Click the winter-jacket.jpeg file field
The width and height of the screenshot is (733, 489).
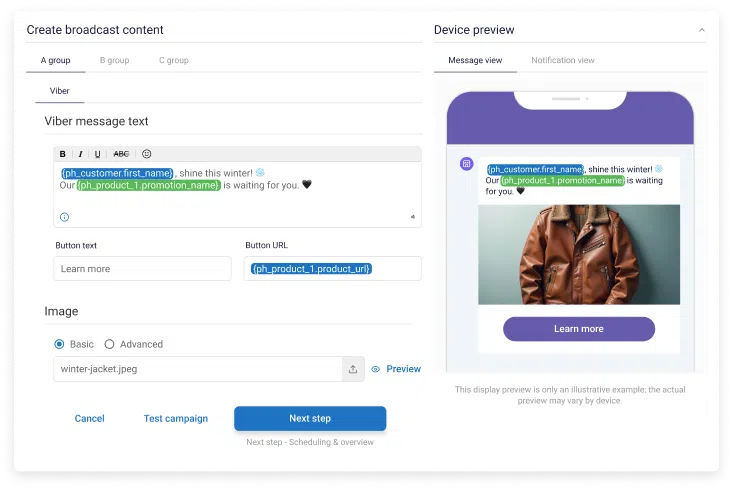pyautogui.click(x=198, y=369)
